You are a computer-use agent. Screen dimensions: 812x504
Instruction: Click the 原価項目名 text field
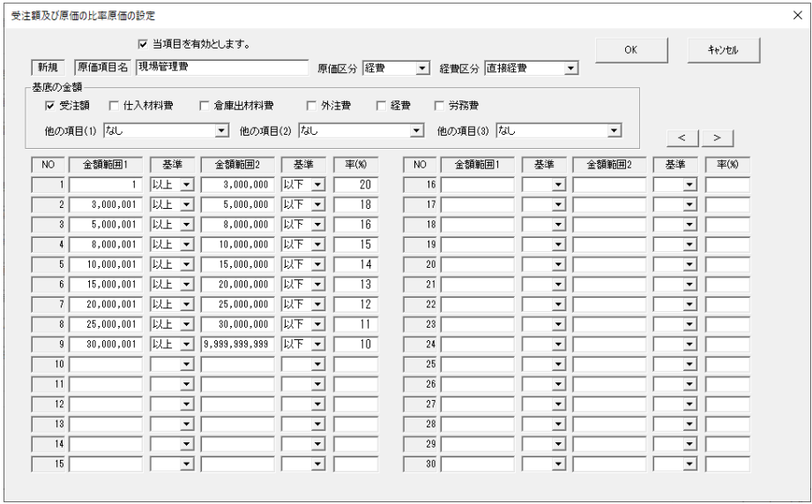tap(221, 68)
